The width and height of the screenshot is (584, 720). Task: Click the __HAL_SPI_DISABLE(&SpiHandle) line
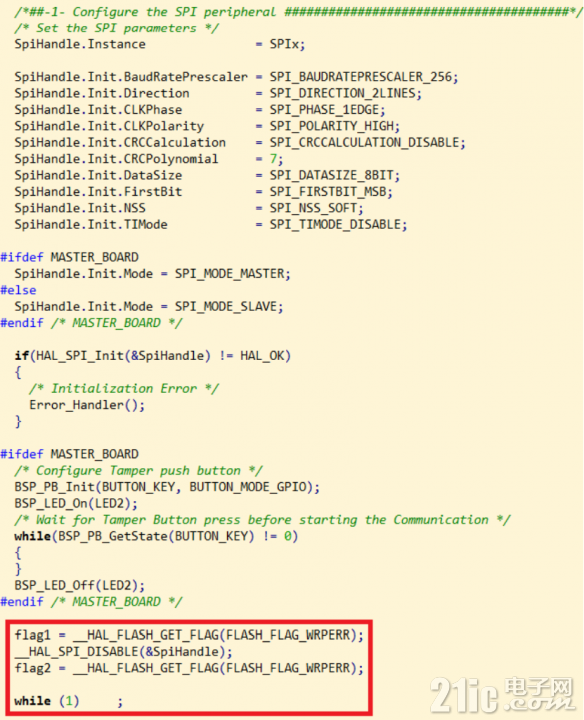pos(123,652)
